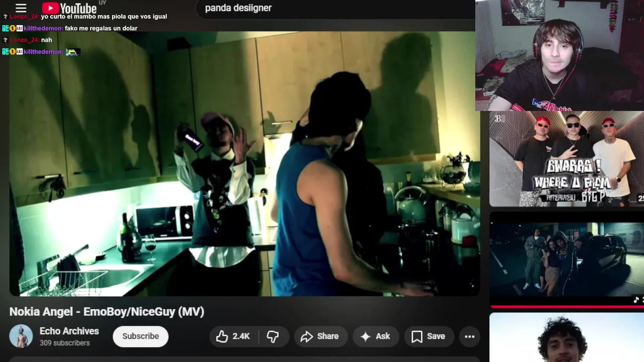Click chat message 'yo curto el mambo mas piola'

104,17
